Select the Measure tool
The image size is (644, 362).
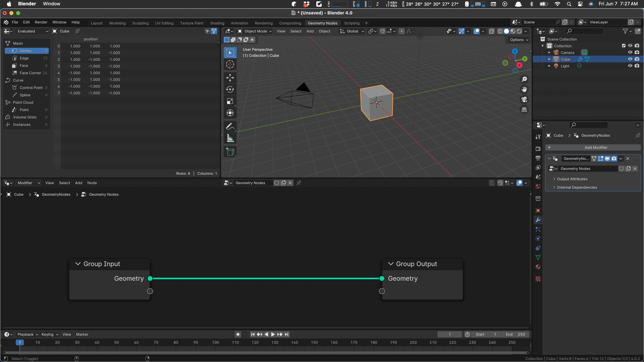(230, 138)
